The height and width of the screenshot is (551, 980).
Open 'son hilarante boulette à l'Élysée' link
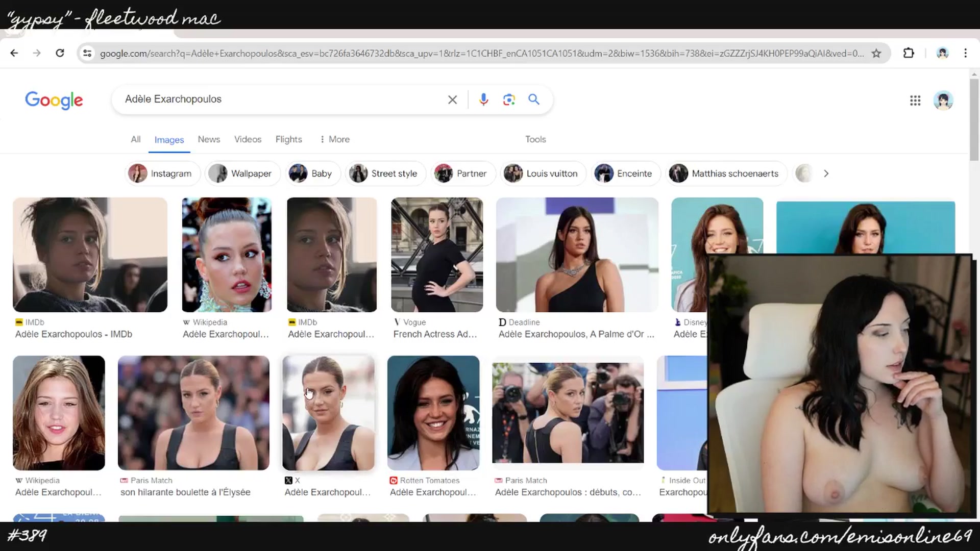[185, 492]
